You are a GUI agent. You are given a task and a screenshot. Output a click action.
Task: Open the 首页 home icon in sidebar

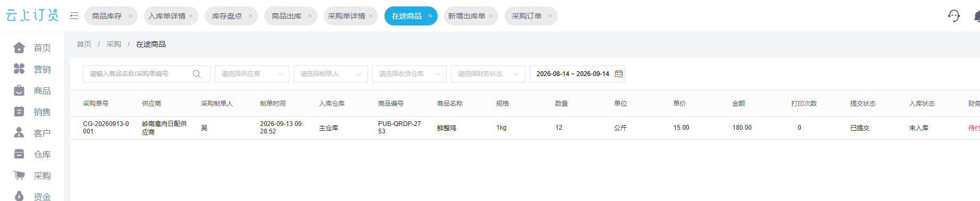19,48
